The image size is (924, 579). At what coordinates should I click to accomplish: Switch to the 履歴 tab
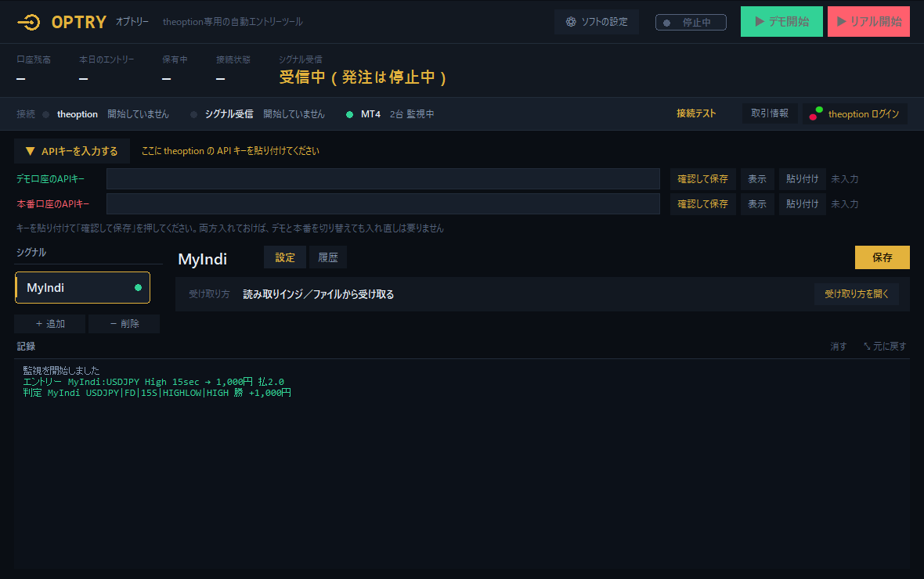coord(328,257)
